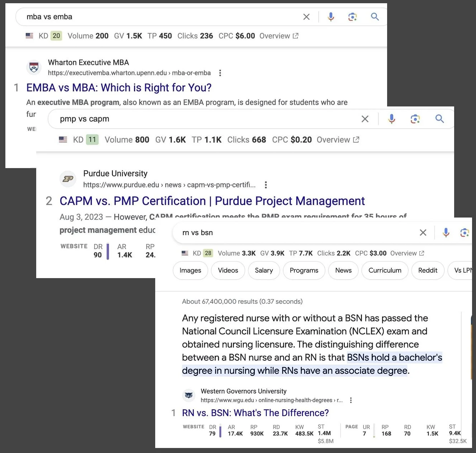Click the KD 28 difficulty badge
The image size is (476, 453).
tap(208, 253)
